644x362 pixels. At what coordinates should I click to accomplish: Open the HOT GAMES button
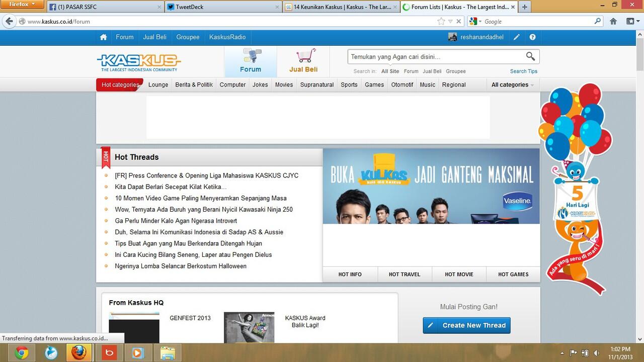(513, 275)
